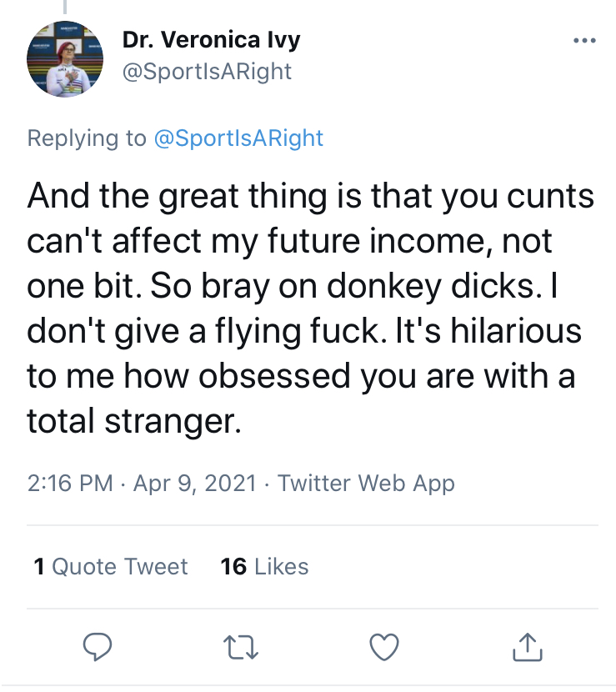Tap the 'Replying to' label
Screen dimensions: 616x692
[87, 138]
